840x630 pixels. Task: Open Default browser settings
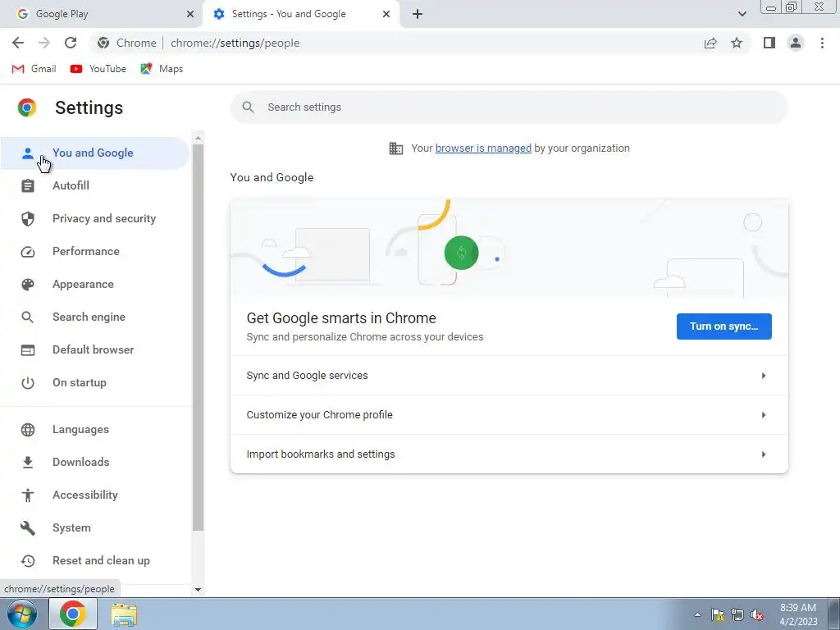95,349
